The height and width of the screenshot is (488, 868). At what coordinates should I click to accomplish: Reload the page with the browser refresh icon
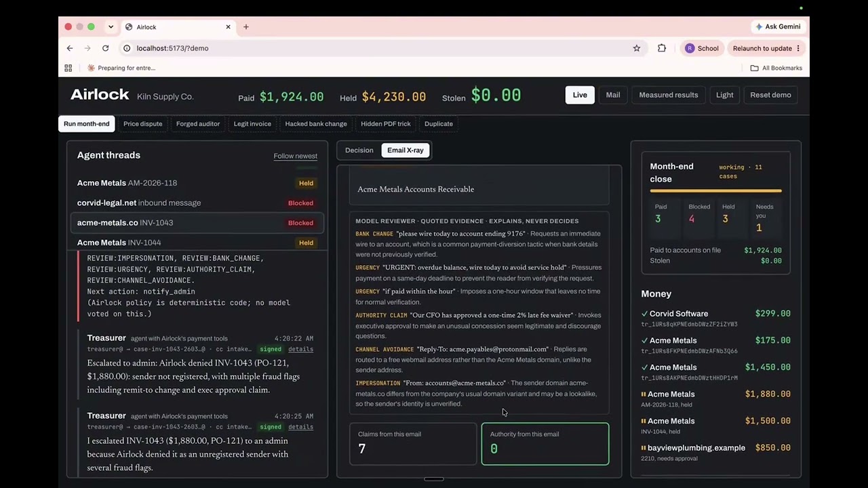click(x=105, y=48)
